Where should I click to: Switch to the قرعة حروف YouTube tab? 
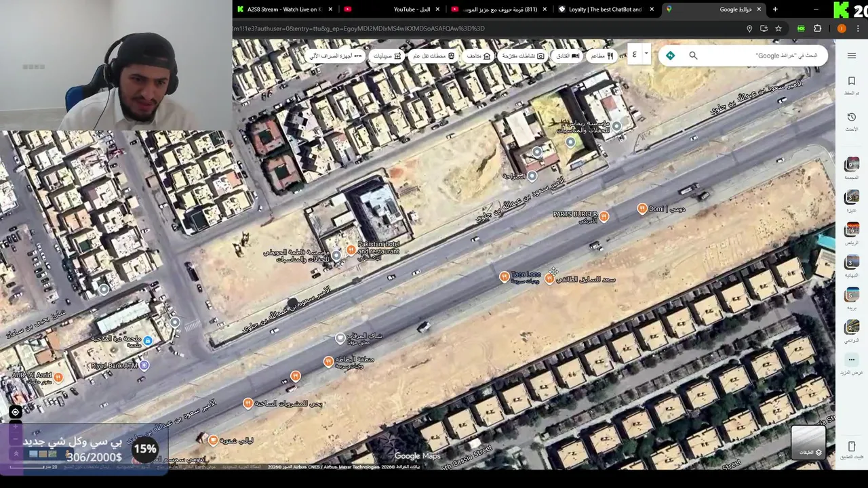click(500, 9)
